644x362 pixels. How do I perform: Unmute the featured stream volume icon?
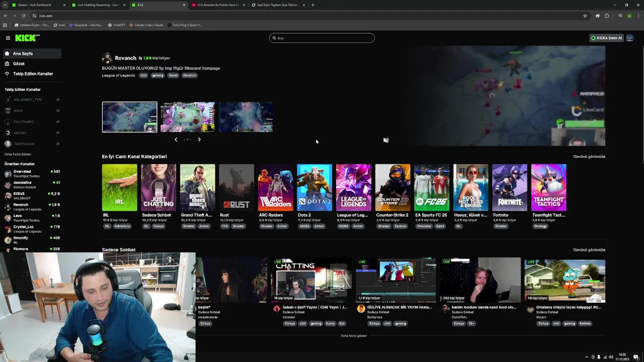pos(386,140)
